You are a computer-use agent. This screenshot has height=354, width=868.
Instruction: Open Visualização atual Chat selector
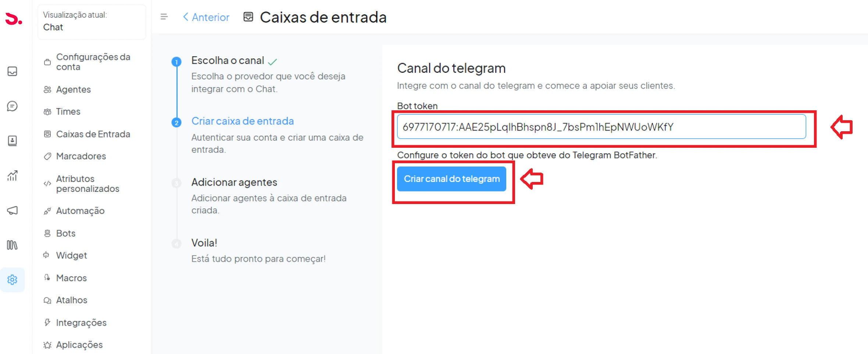[92, 21]
